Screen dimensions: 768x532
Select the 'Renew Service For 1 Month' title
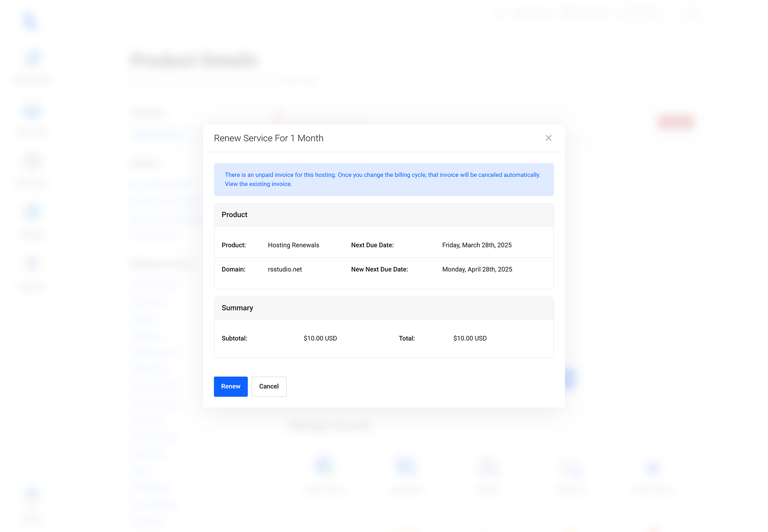(269, 138)
